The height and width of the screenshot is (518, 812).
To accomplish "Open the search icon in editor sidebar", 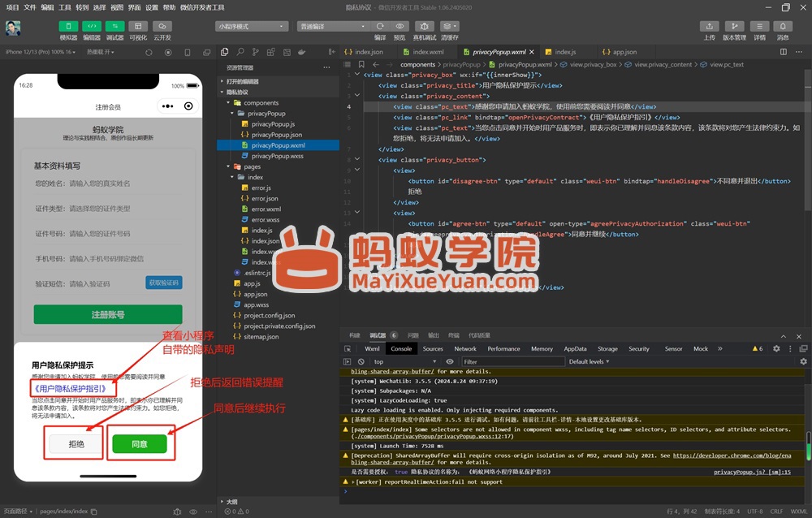I will coord(240,52).
